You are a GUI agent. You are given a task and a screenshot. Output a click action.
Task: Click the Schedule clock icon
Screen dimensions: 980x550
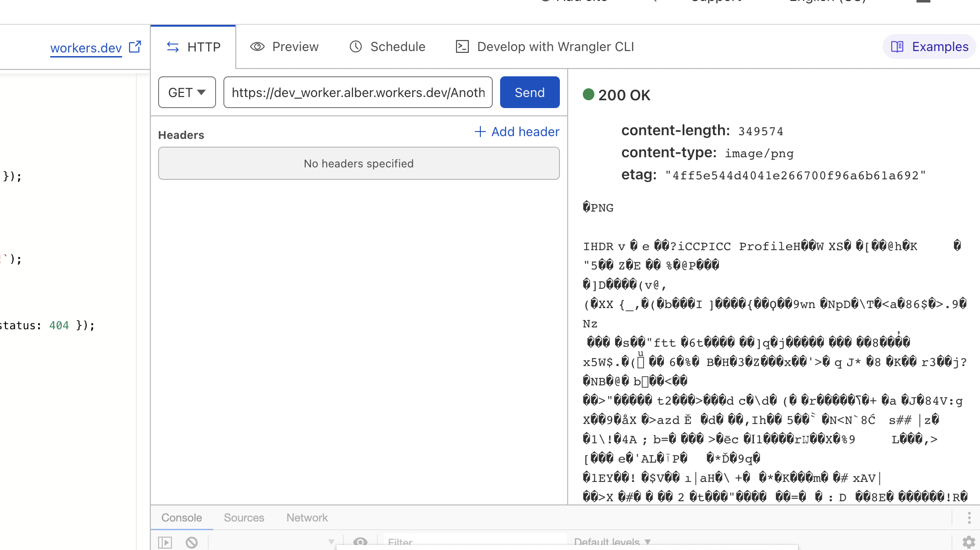tap(356, 46)
